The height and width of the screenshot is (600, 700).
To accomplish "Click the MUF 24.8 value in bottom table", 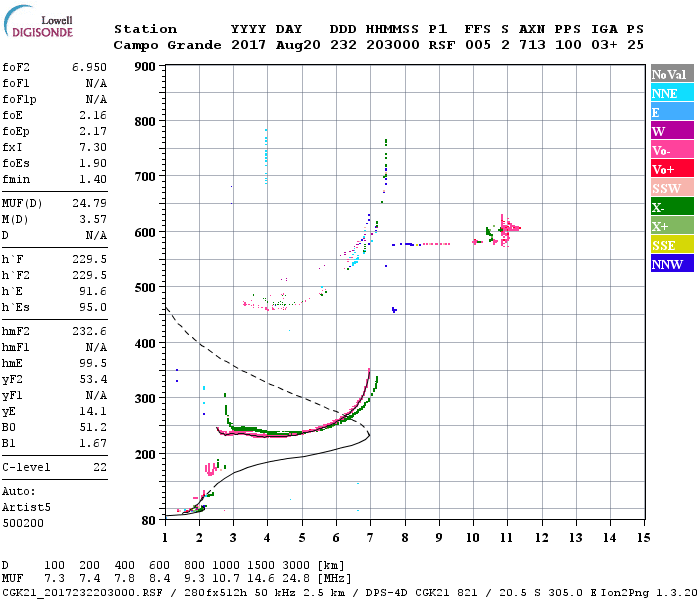I will pos(296,579).
